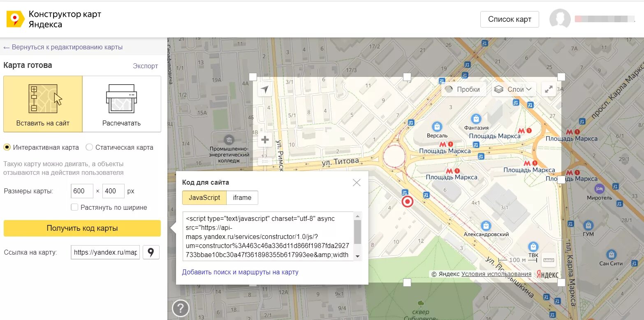Click the pin button beside the map link
Viewport: 644px width, 320px height.
pyautogui.click(x=151, y=252)
